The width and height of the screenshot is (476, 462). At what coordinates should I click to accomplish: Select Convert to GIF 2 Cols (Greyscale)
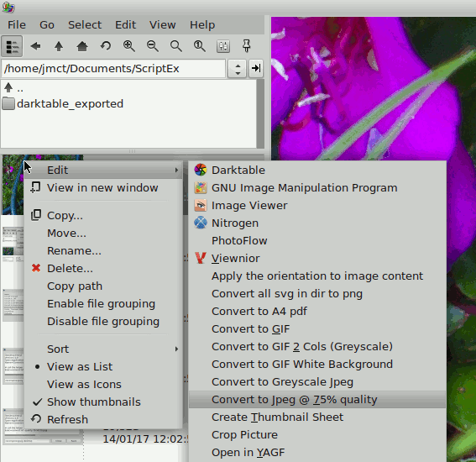[x=317, y=346]
